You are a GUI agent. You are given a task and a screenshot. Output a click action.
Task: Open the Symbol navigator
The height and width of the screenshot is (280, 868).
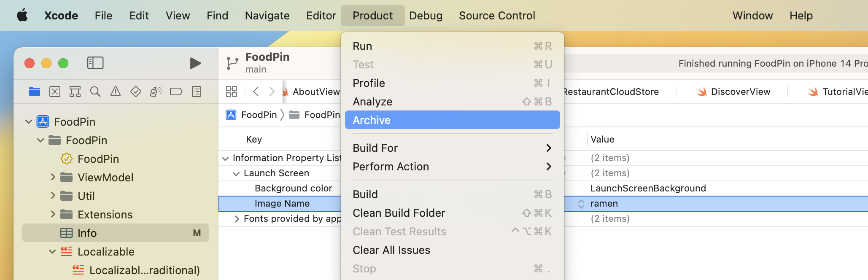(75, 91)
